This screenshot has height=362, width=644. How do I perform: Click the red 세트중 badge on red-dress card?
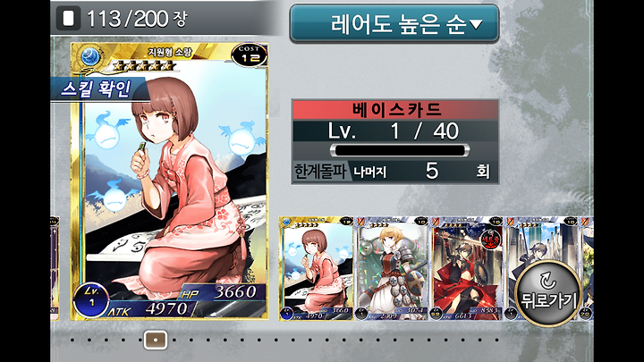pos(490,240)
